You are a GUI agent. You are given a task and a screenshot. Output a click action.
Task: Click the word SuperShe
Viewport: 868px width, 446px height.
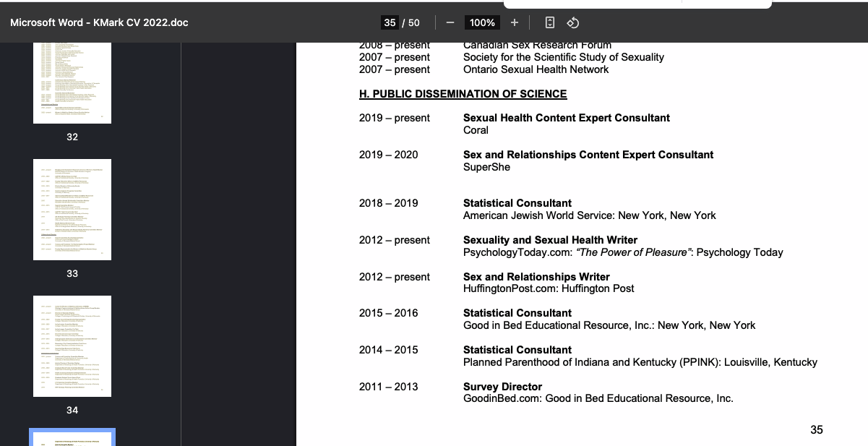(486, 167)
